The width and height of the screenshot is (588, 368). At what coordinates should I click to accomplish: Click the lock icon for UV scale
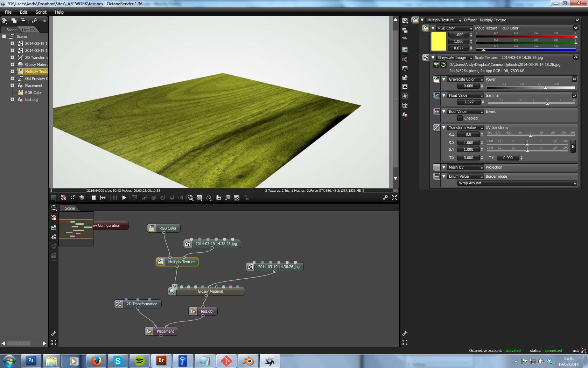pyautogui.click(x=573, y=146)
